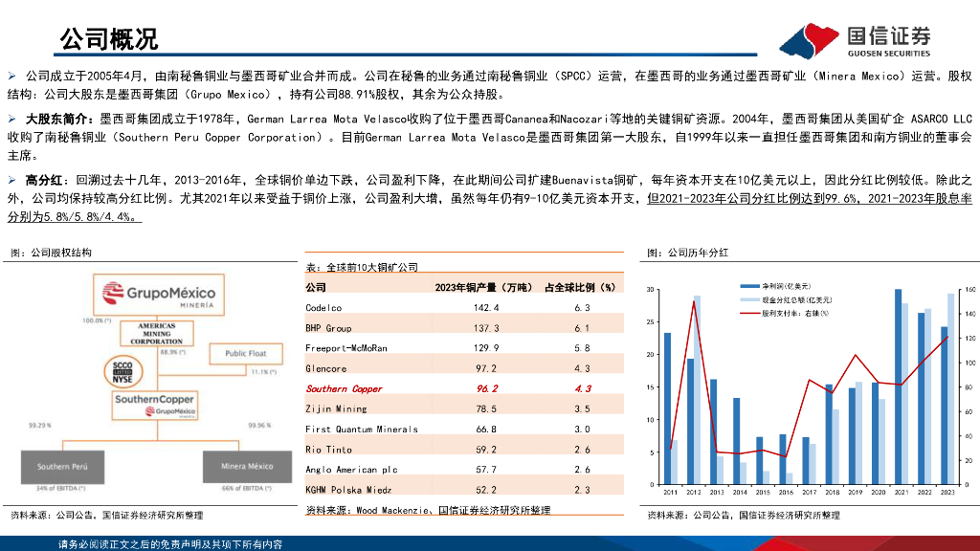
Task: Click the 2.3 share in KGHM row
Action: 582,490
